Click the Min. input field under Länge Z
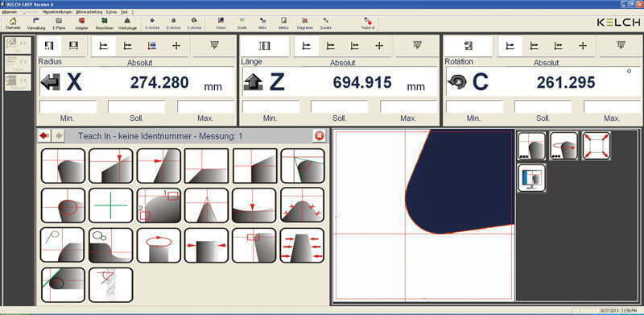The width and height of the screenshot is (644, 315). tap(270, 106)
